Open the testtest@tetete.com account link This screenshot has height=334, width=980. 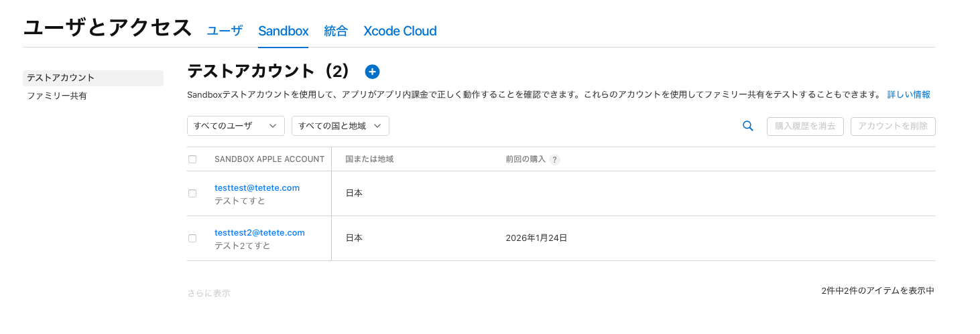[257, 188]
